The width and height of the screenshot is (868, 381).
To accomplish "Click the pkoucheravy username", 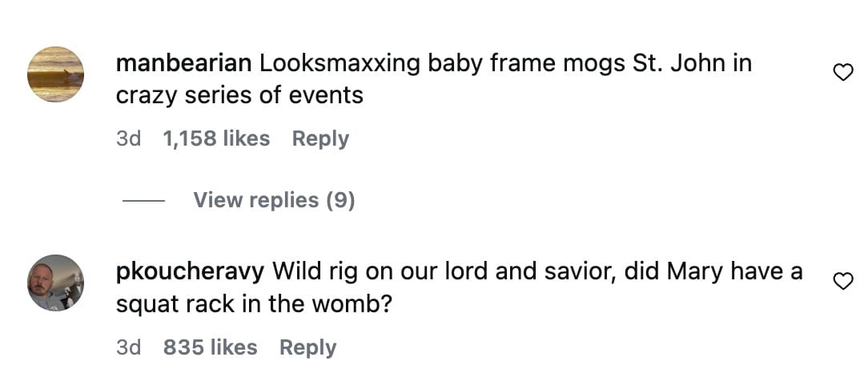I will click(190, 271).
